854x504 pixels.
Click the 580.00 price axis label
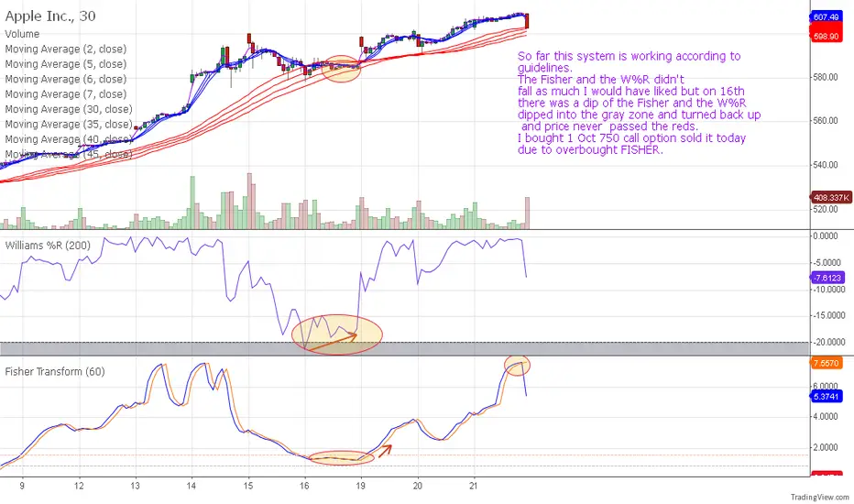(x=825, y=77)
